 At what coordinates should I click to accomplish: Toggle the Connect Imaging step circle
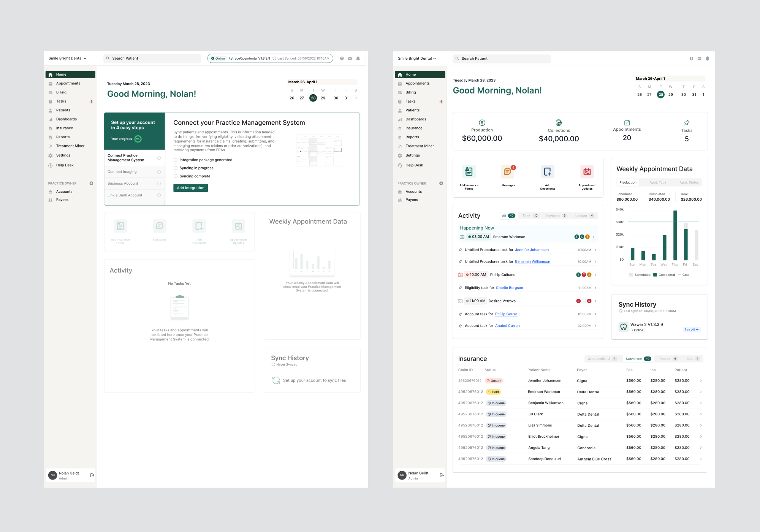click(159, 172)
